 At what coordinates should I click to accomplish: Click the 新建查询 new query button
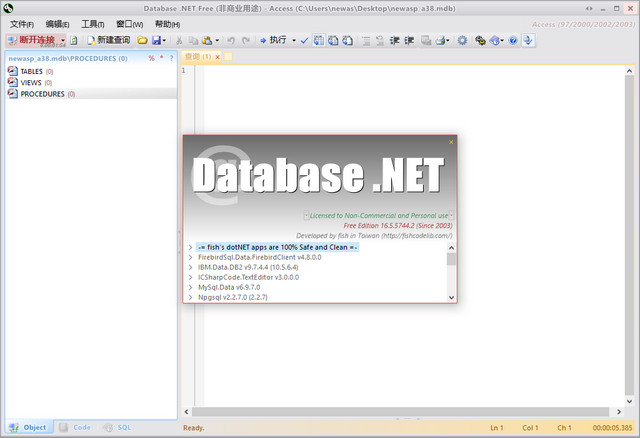[108, 40]
